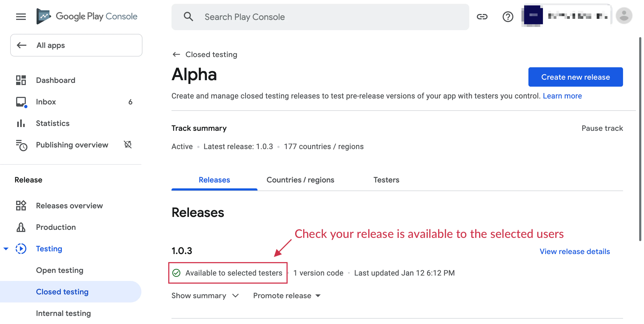Expand the Show summary chevron
Viewport: 644px width, 324px height.
pos(235,295)
